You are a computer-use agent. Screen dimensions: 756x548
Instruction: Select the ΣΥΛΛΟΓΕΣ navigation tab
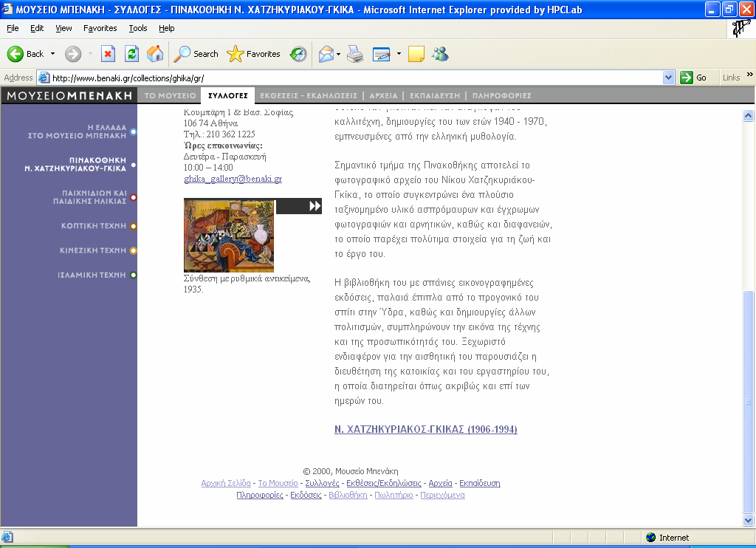click(x=228, y=95)
